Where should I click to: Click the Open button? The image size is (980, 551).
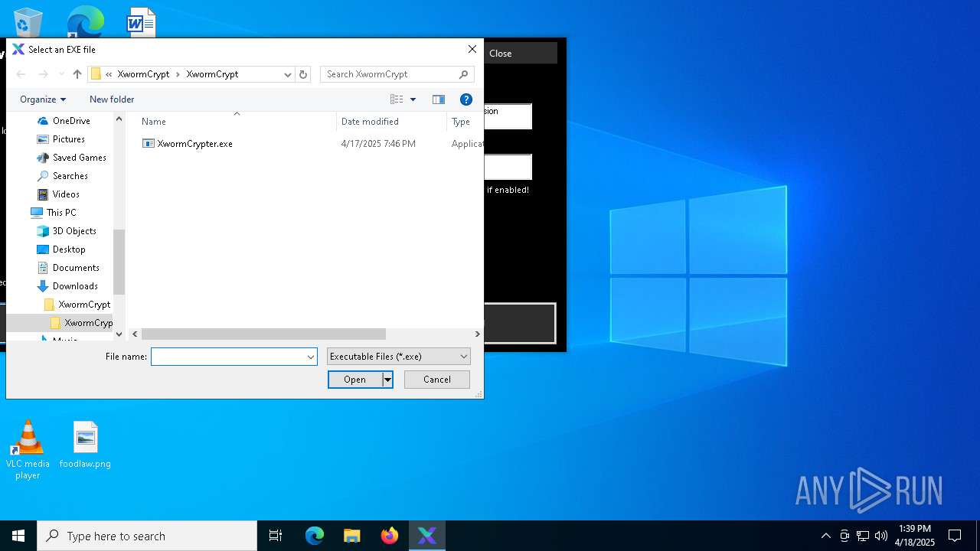pos(355,380)
